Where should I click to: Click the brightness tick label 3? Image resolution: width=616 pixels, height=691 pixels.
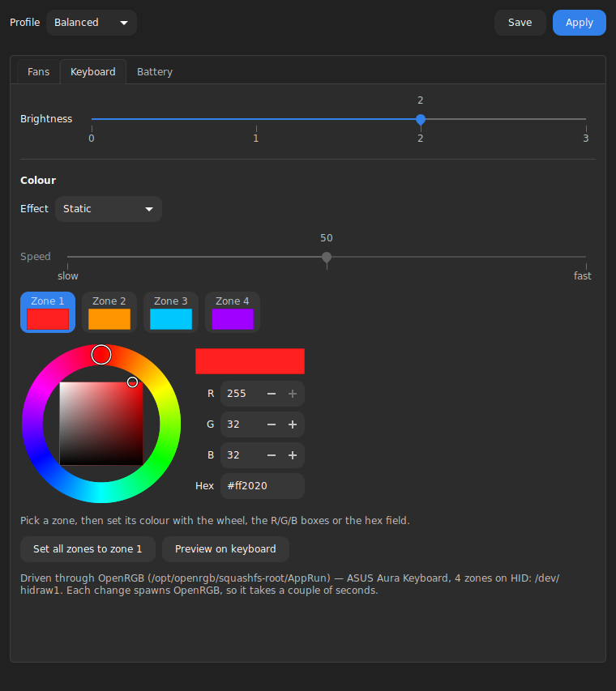click(x=586, y=139)
